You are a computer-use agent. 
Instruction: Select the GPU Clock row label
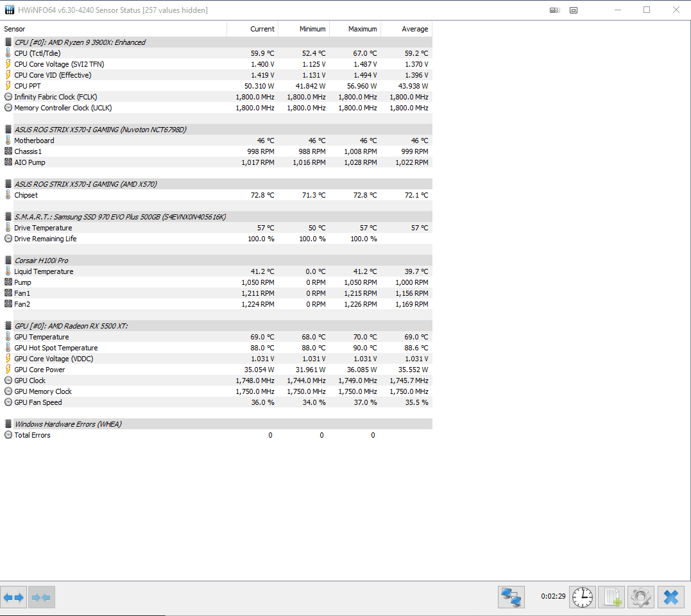(30, 381)
